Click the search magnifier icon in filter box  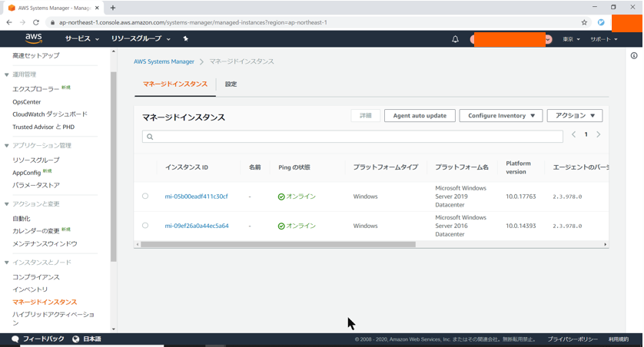[x=150, y=137]
